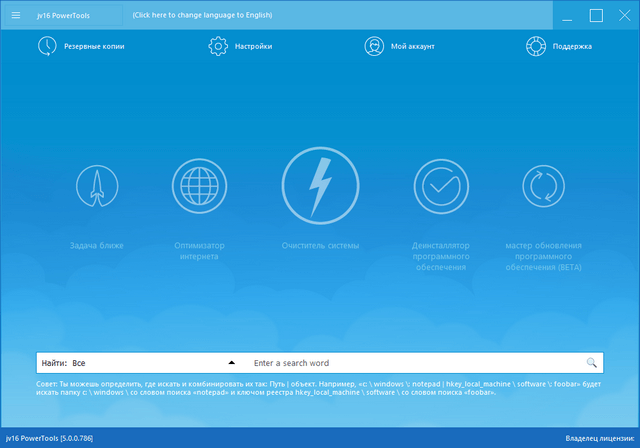640x448 pixels.
Task: Click мастер обновления программного обеспечения (BETA) caption
Action: [544, 256]
